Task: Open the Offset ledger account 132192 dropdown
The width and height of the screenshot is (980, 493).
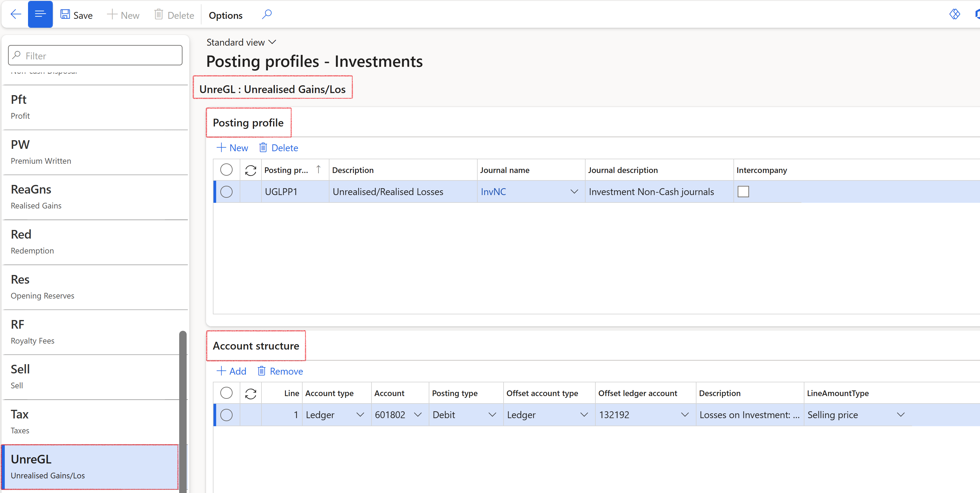Action: click(685, 415)
